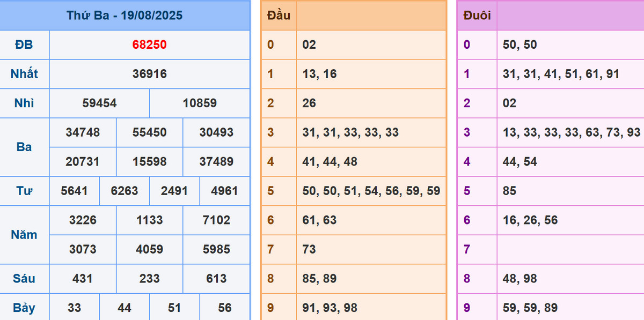This screenshot has width=644, height=320.
Task: Click the Năm row label
Action: point(24,235)
